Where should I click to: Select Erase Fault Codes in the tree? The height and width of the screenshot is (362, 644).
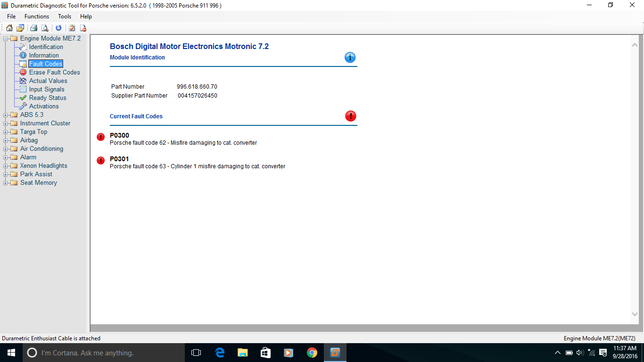[55, 72]
